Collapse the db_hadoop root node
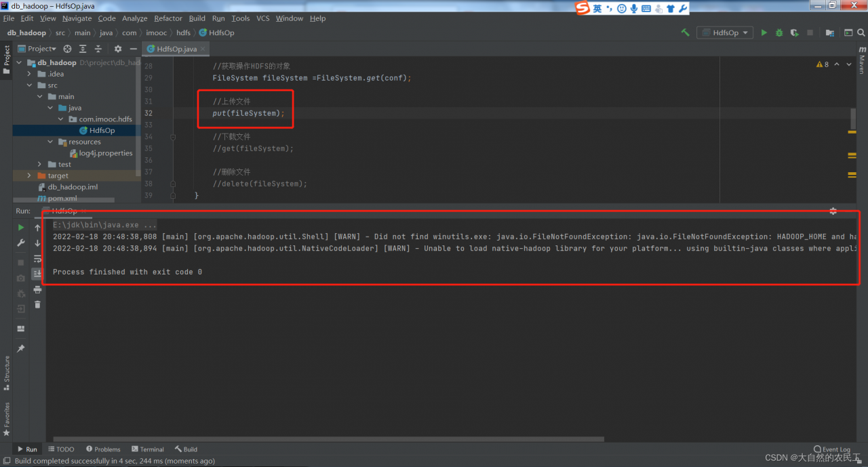The height and width of the screenshot is (467, 868). point(20,63)
